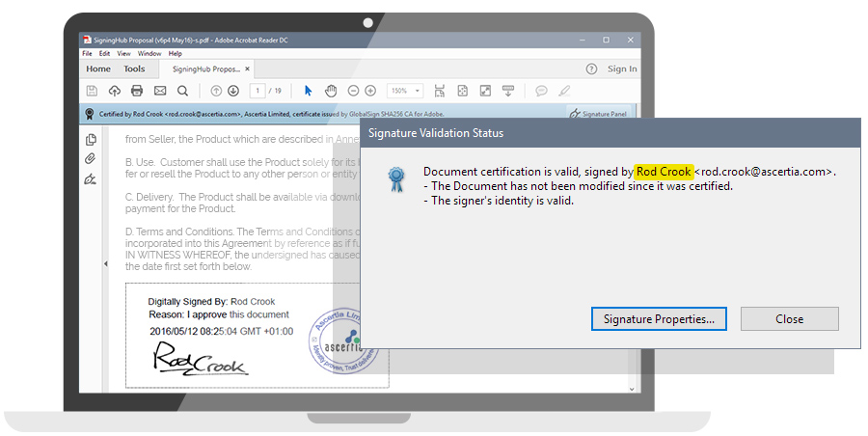Click the rosette icon in validation dialog
Screen dimensions: 868x436
click(395, 180)
